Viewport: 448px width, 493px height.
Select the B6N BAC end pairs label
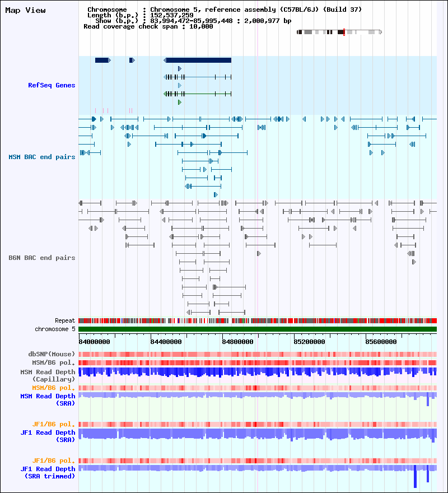(42, 258)
